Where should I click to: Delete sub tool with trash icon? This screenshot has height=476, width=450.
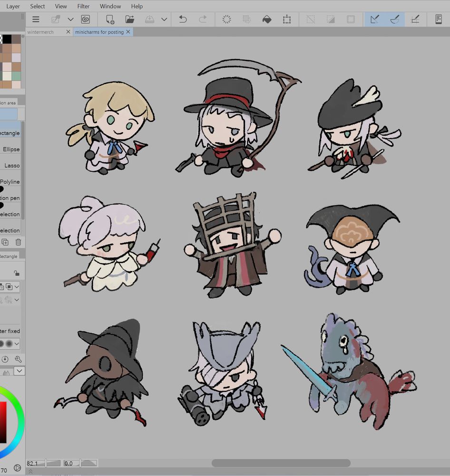coord(18,242)
